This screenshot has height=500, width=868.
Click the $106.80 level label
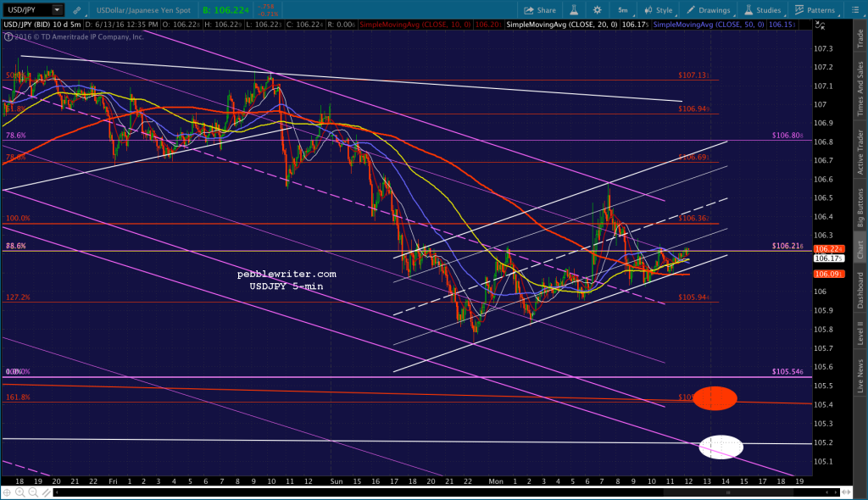(x=787, y=136)
